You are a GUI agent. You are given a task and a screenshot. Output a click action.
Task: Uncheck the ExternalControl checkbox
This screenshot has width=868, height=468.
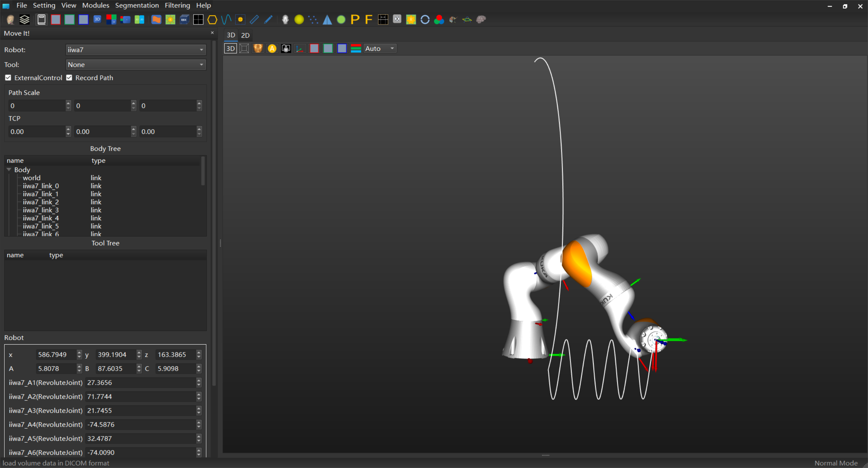point(8,78)
